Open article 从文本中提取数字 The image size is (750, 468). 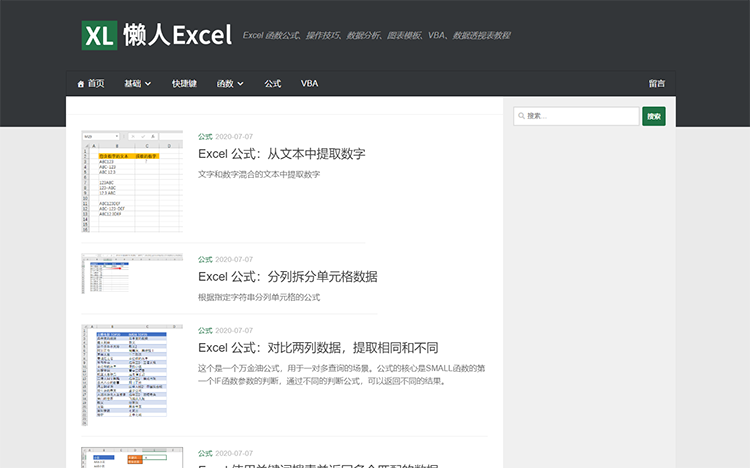[281, 154]
